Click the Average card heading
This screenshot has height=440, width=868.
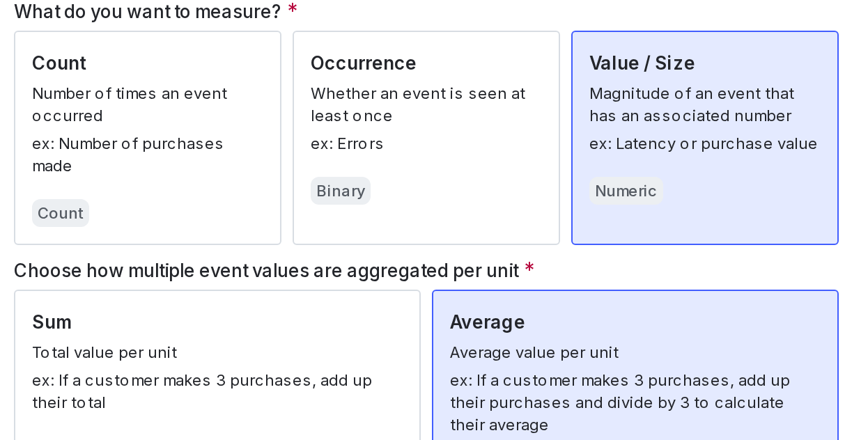[x=488, y=322]
